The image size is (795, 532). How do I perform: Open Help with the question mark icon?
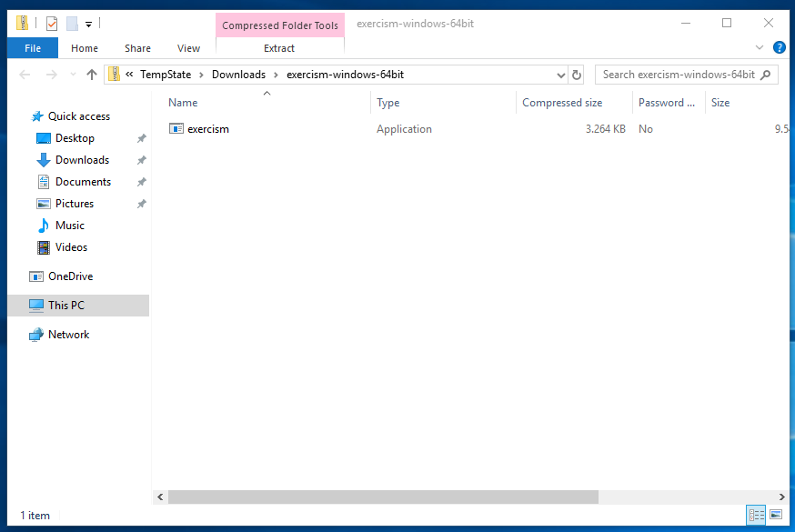(x=779, y=47)
